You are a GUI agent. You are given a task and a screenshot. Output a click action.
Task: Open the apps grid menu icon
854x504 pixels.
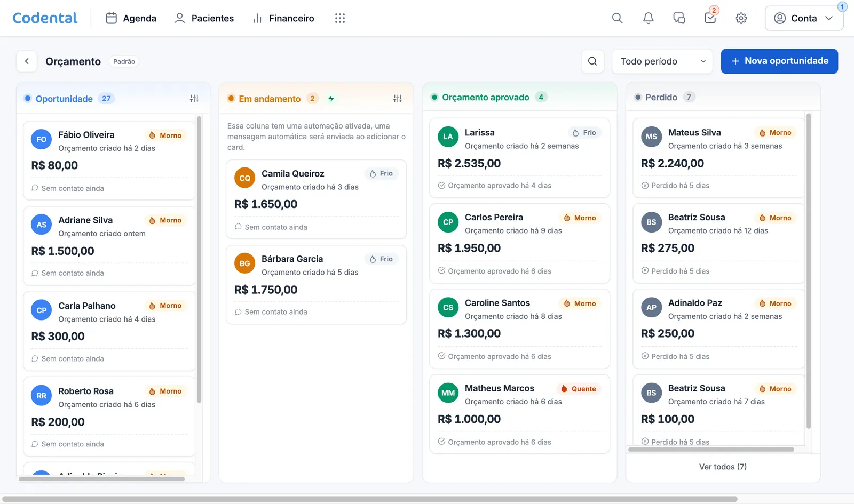click(340, 18)
